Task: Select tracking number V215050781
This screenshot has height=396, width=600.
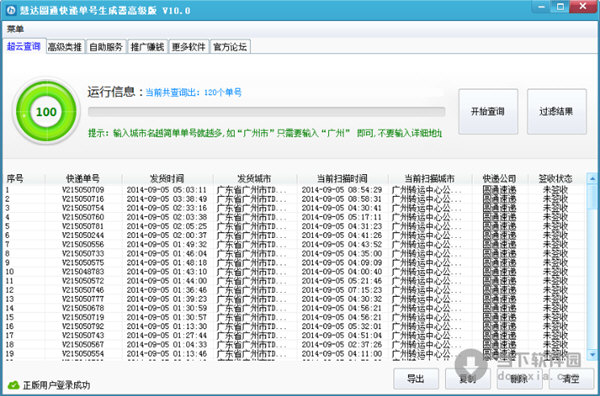Action: pos(83,226)
